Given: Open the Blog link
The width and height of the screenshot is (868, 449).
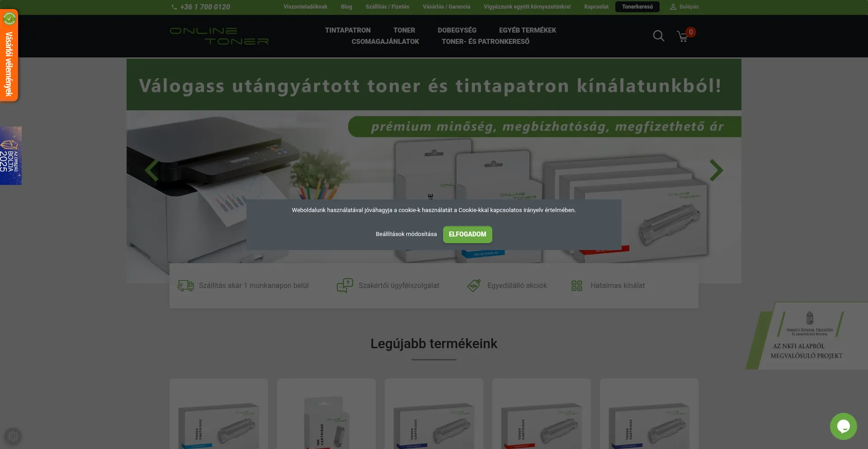Looking at the screenshot, I should [x=346, y=7].
